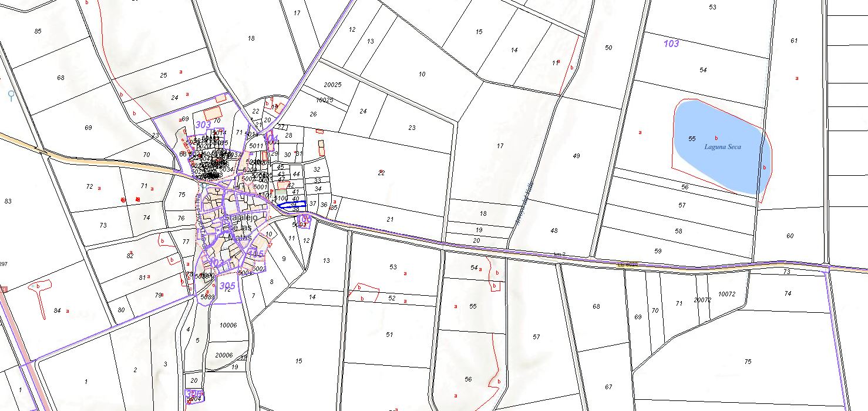868x411 pixels.
Task: Click parcel 84 in the southwest
Action: coord(56,310)
